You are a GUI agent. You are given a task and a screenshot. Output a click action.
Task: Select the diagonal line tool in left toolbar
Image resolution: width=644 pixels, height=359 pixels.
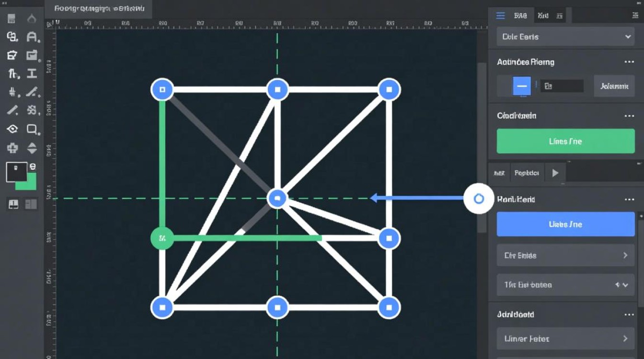[x=12, y=110]
